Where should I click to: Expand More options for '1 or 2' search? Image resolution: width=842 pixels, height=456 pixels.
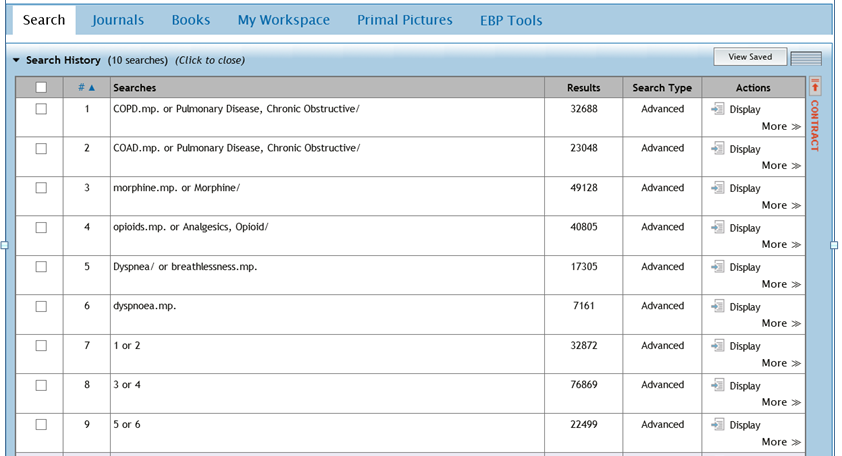(x=781, y=363)
